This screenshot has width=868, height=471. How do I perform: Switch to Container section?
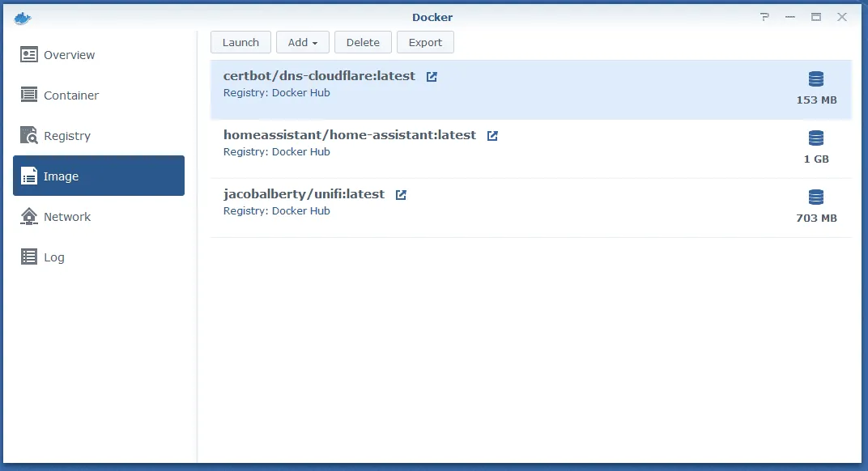point(99,95)
